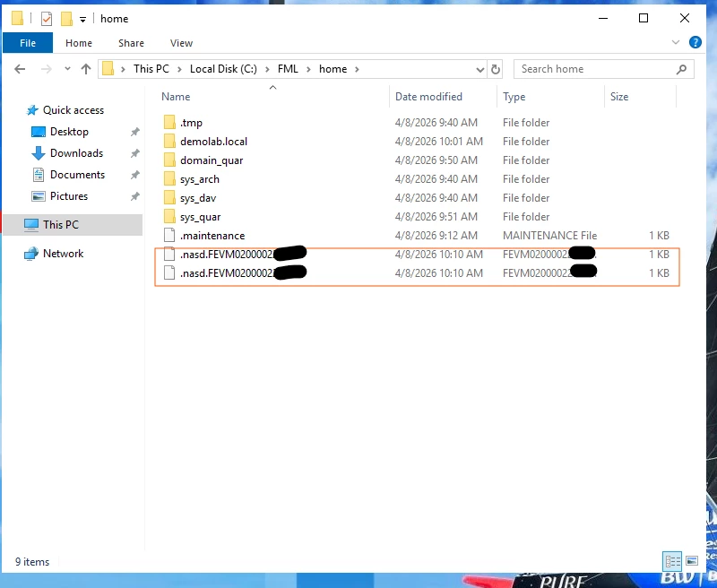
Task: Switch to the Share ribbon tab
Action: pos(131,43)
